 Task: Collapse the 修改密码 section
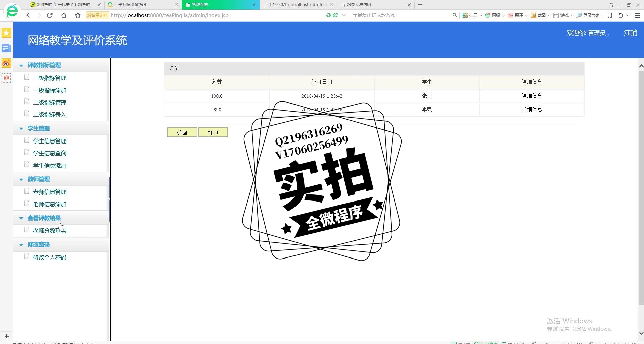21,245
